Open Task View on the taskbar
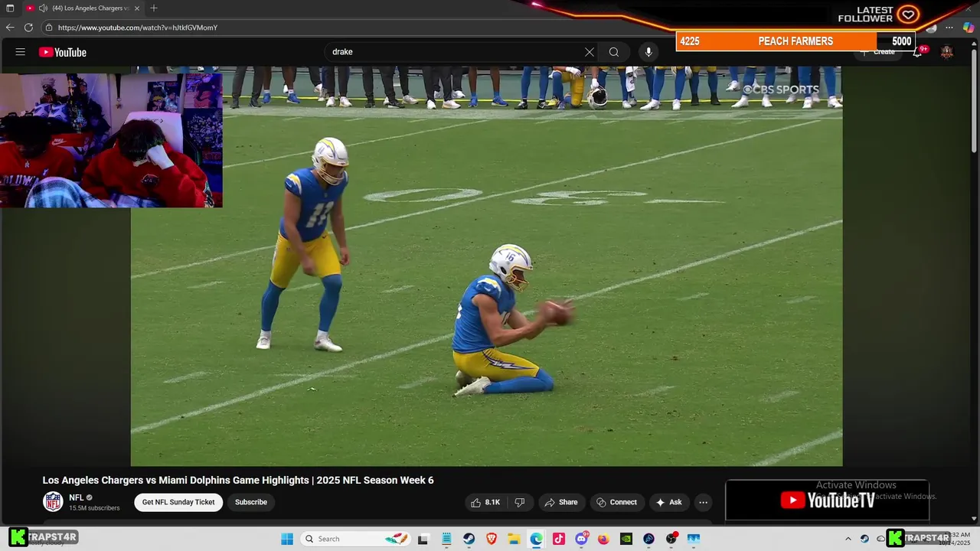This screenshot has width=980, height=551. [423, 539]
